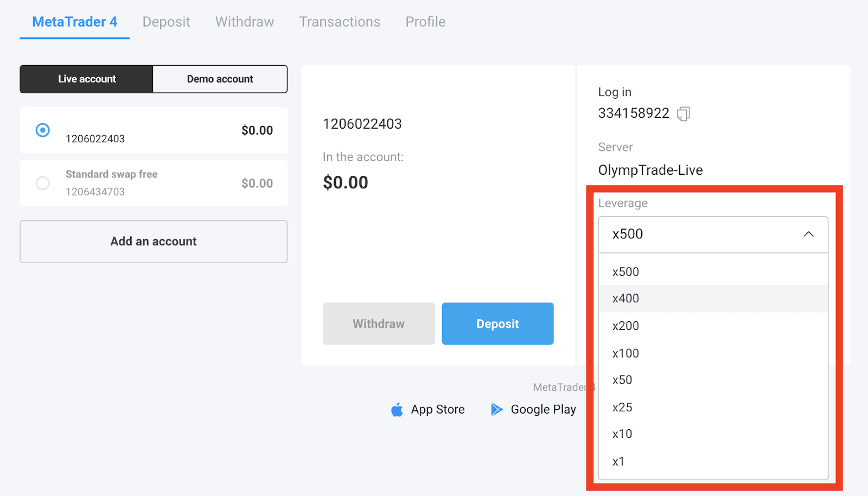
Task: Choose x50 leverage option
Action: [713, 380]
